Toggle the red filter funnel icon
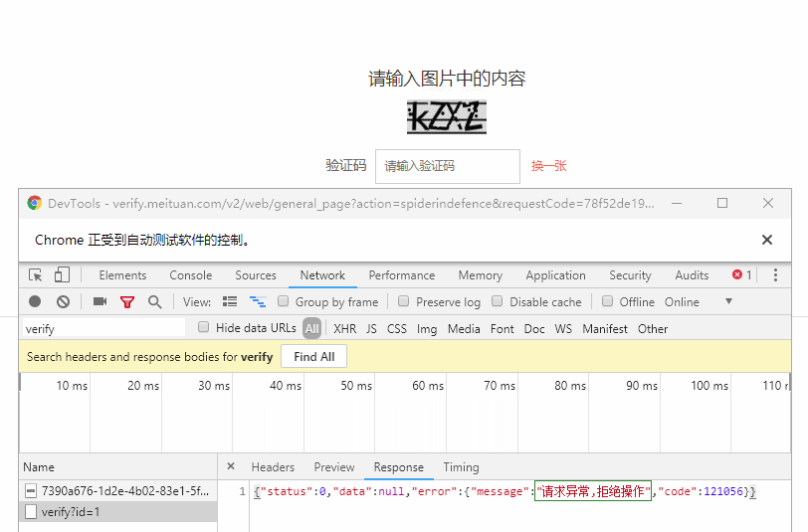808x532 pixels. coord(127,301)
